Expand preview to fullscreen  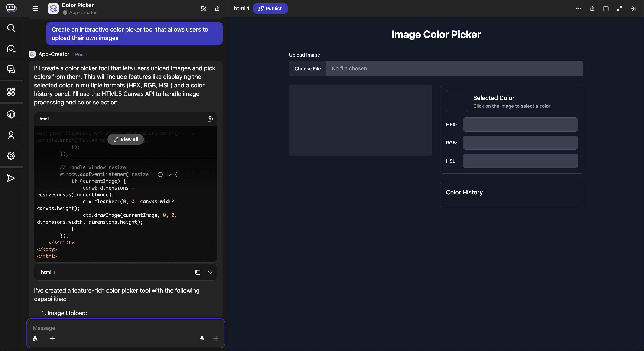(x=619, y=9)
